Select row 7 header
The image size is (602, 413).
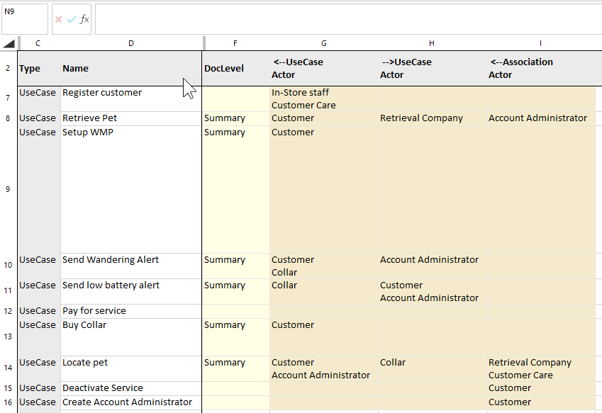pyautogui.click(x=8, y=98)
